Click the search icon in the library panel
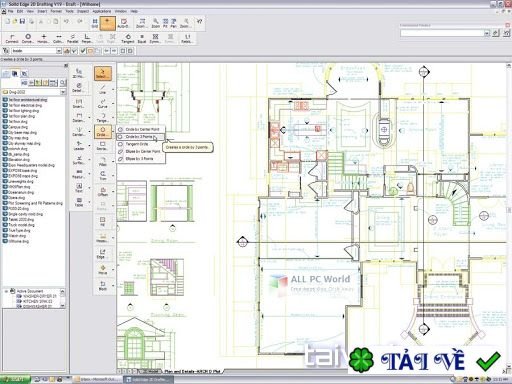The image size is (512, 384). [x=63, y=83]
